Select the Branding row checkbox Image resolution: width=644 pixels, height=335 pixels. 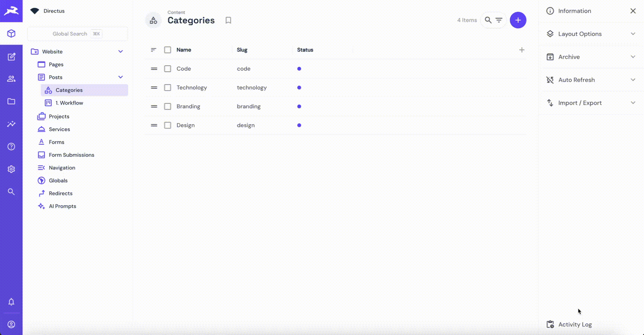tap(168, 106)
